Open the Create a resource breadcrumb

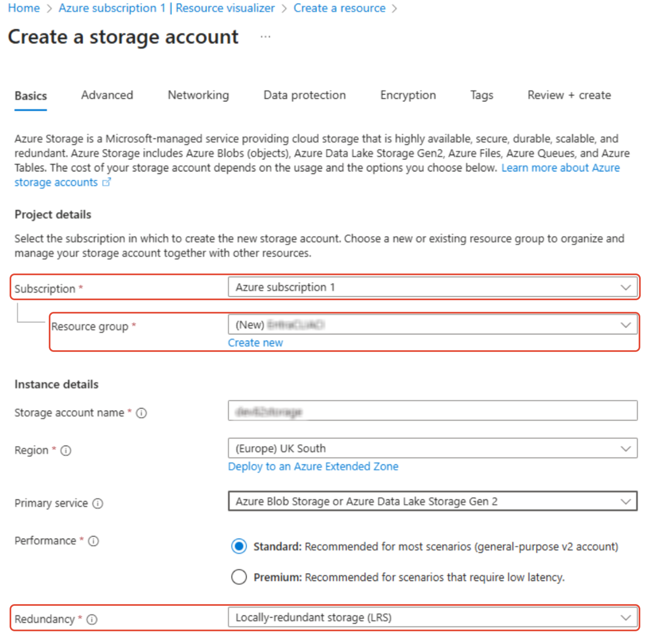click(339, 8)
